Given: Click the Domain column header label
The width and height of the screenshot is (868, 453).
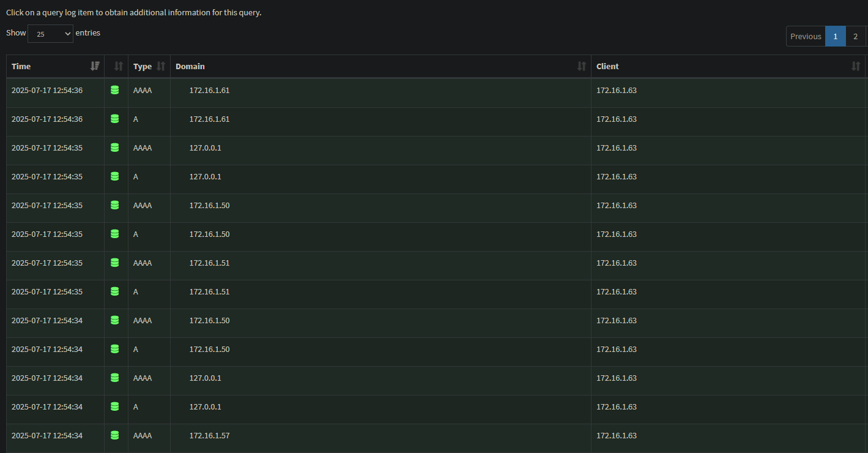Looking at the screenshot, I should click(x=190, y=66).
